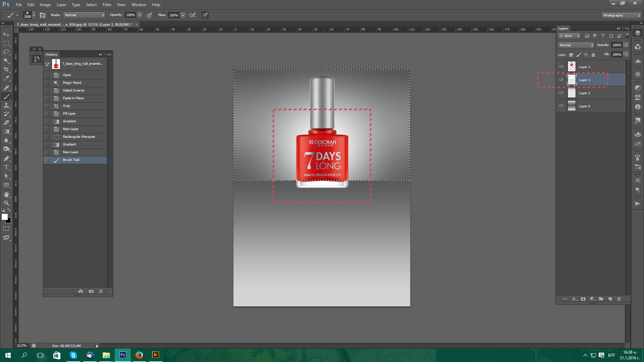644x362 pixels.
Task: Toggle the brush panel icon
Action: coord(43,15)
